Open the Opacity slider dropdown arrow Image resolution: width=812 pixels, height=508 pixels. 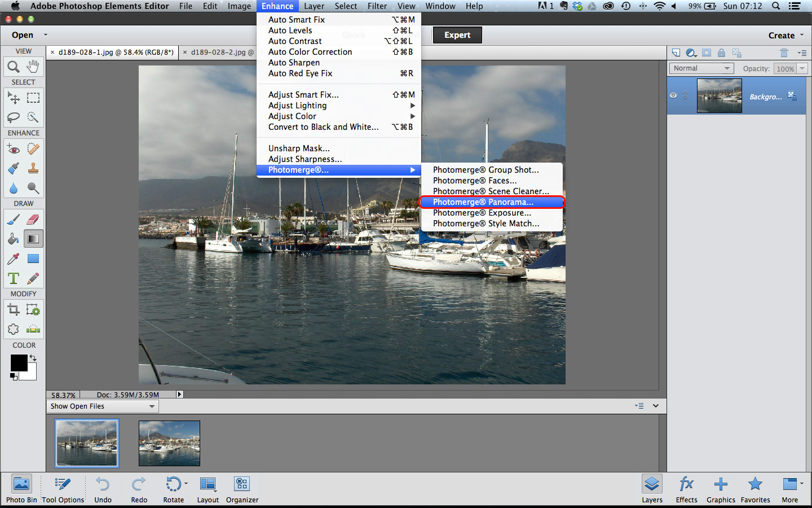tap(802, 68)
